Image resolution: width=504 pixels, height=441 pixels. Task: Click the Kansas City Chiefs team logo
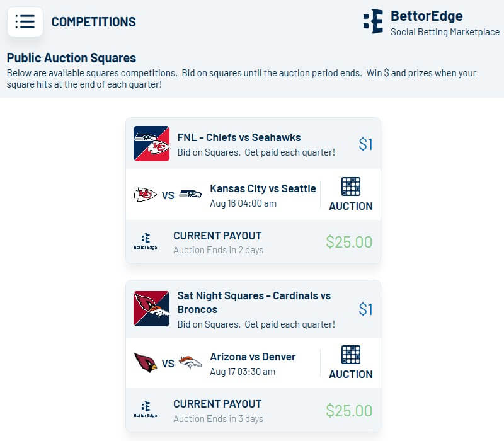tap(146, 195)
